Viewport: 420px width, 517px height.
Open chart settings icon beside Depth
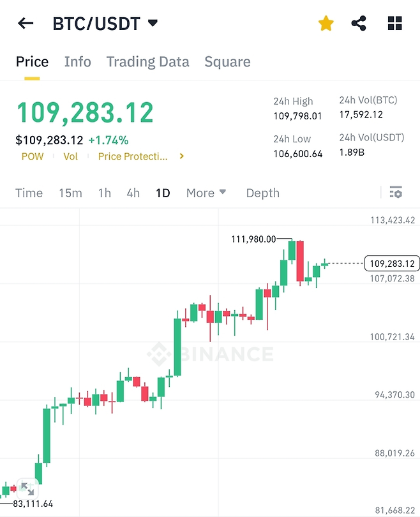(x=396, y=192)
